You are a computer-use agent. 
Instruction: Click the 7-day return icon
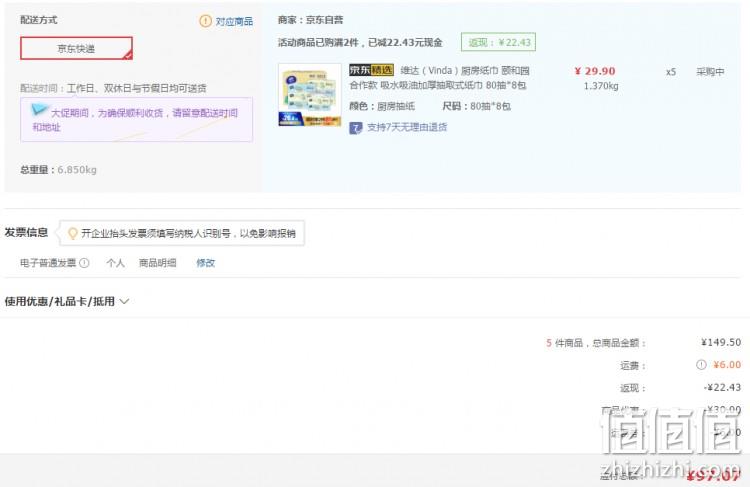tap(355, 128)
